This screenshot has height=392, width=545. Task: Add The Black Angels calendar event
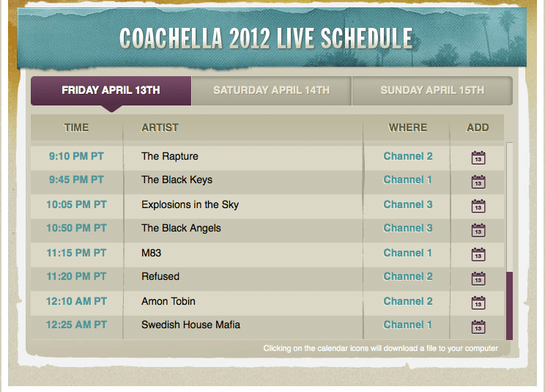tap(478, 230)
